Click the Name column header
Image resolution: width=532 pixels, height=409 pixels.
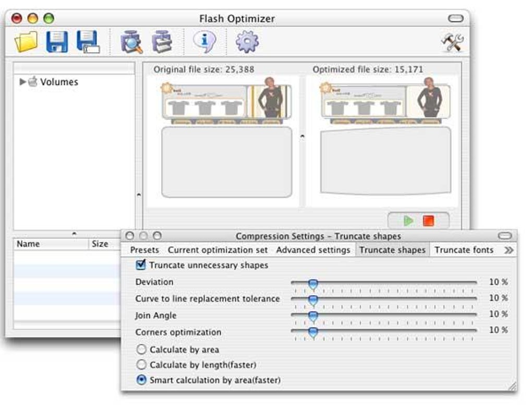point(51,244)
